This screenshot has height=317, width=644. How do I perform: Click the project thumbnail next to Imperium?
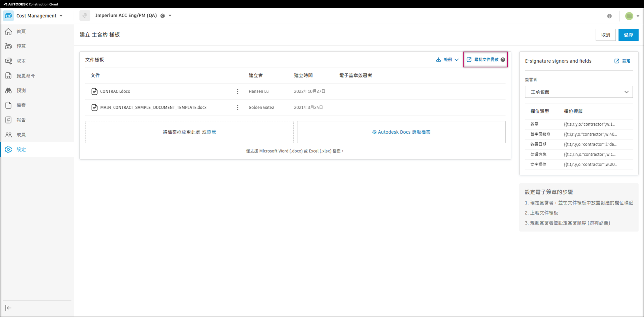coord(85,16)
